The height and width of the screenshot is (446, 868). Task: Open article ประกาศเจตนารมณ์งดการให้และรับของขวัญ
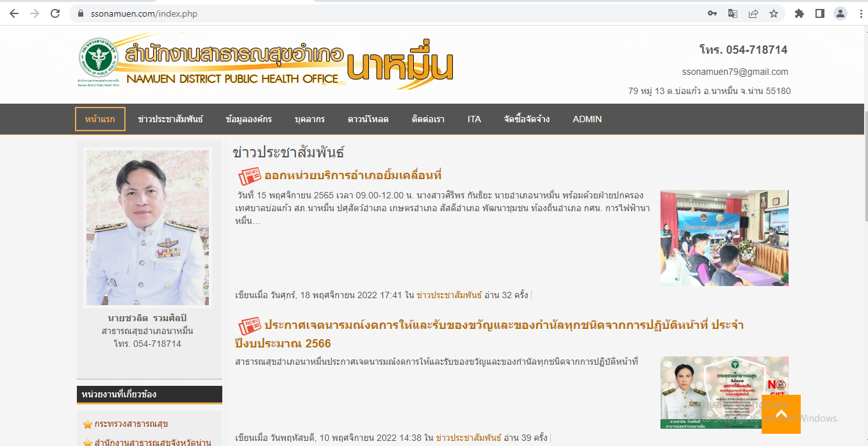click(489, 334)
